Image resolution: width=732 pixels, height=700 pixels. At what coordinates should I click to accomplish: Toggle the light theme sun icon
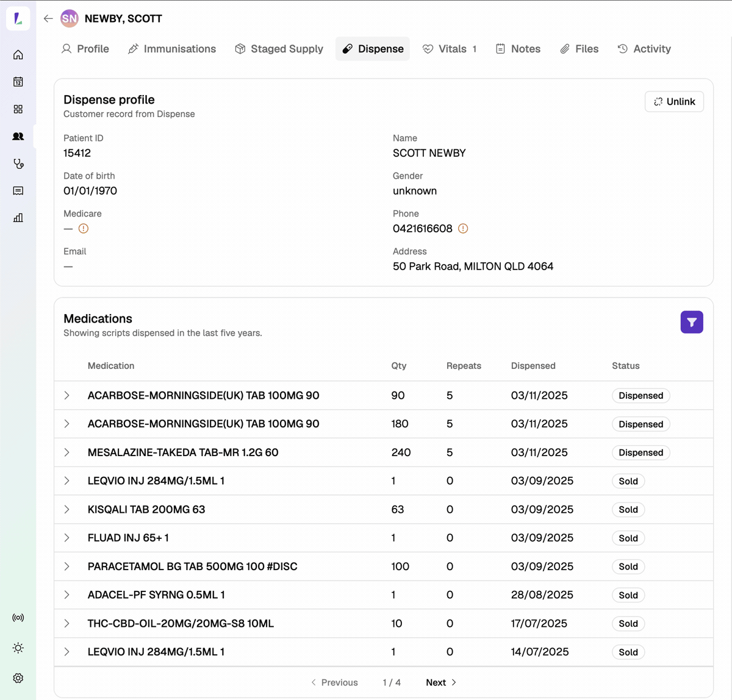[18, 648]
